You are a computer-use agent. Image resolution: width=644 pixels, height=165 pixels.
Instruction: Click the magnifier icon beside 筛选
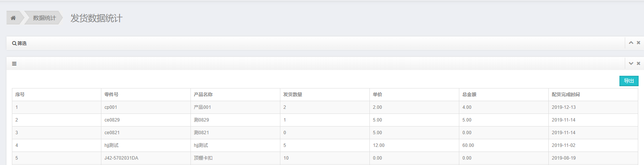point(14,43)
